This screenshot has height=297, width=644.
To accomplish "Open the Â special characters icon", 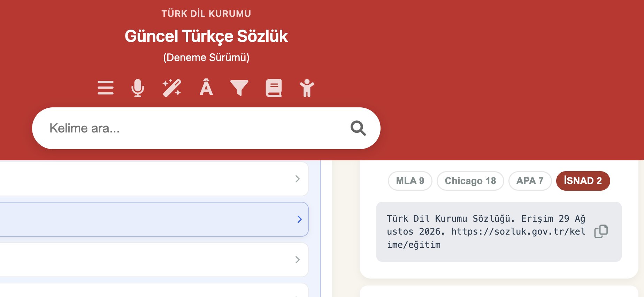I will pos(206,87).
